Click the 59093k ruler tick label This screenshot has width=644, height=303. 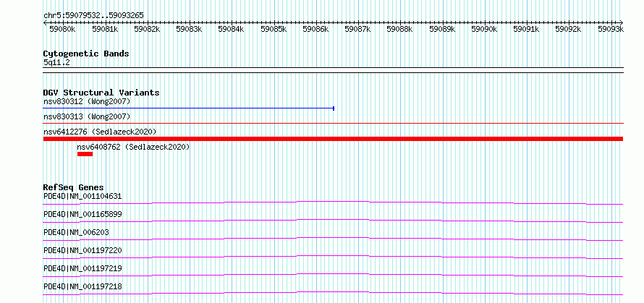click(611, 29)
